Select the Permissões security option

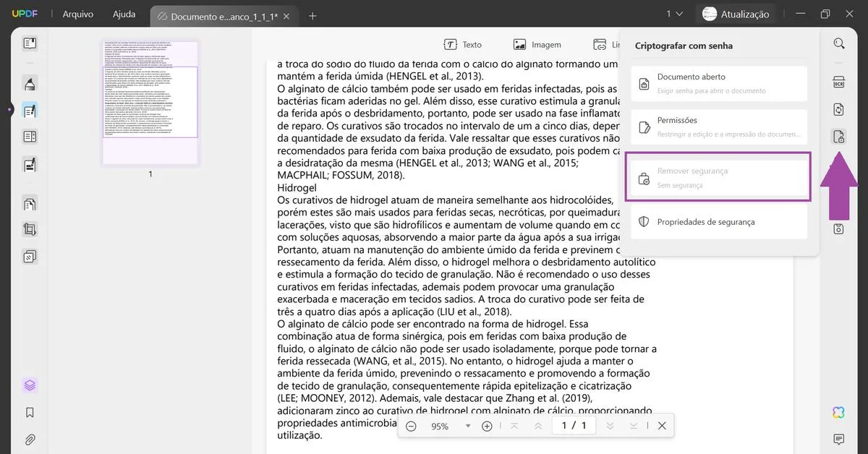click(718, 126)
